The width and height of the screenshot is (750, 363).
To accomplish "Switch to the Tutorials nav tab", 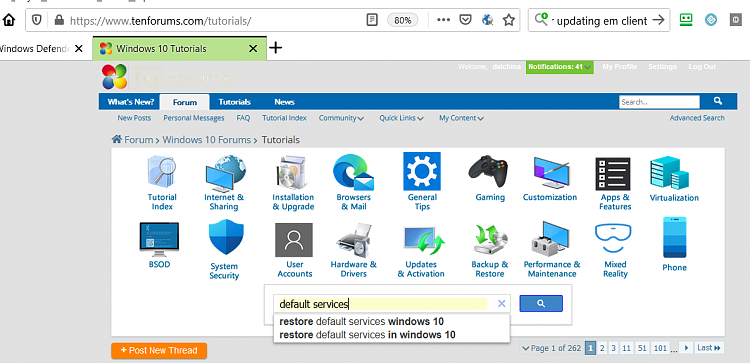I will point(234,102).
